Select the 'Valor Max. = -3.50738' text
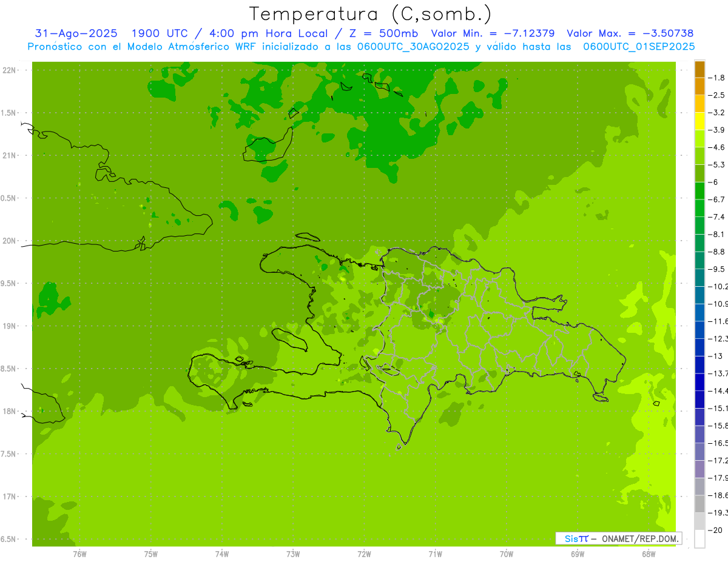The width and height of the screenshot is (728, 562). (630, 33)
